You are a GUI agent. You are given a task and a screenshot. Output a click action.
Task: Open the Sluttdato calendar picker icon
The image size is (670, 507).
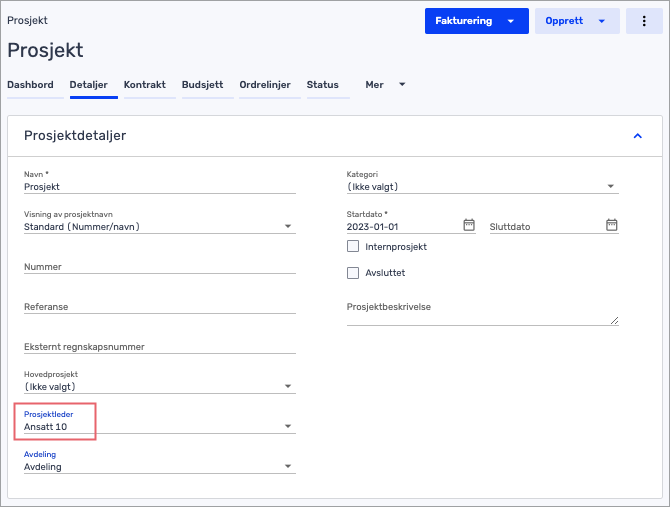point(611,225)
